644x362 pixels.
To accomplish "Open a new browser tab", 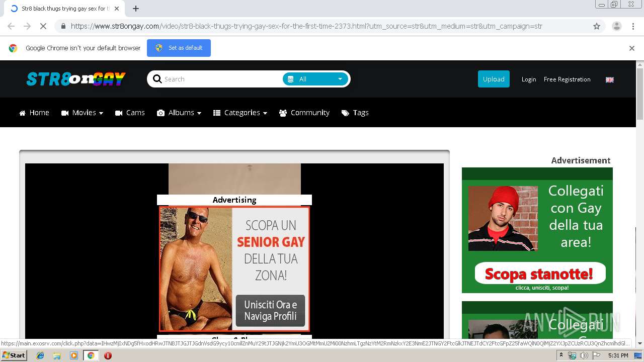I will (136, 9).
